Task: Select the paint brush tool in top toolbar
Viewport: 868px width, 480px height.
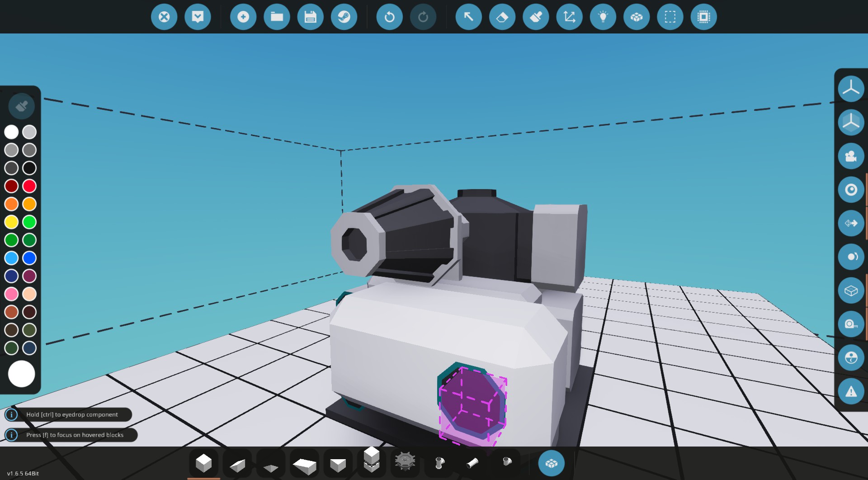Action: pos(536,17)
